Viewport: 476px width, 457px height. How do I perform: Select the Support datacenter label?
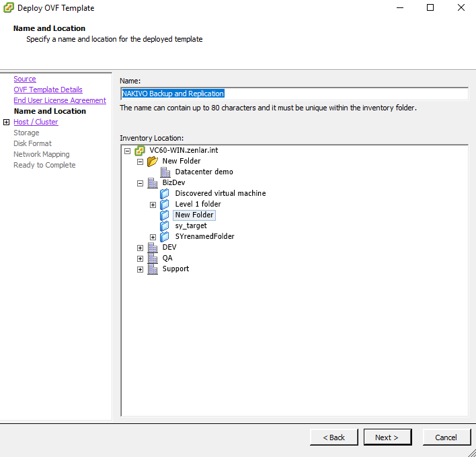(x=175, y=269)
